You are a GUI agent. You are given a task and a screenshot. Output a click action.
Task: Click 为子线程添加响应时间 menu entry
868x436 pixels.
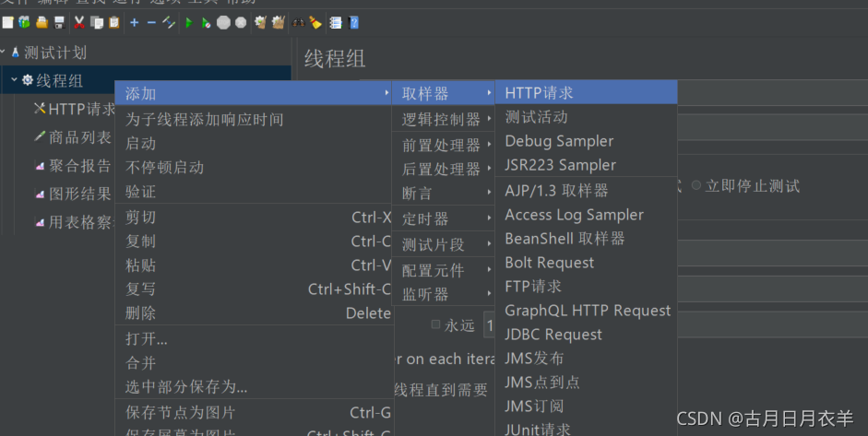(x=254, y=119)
